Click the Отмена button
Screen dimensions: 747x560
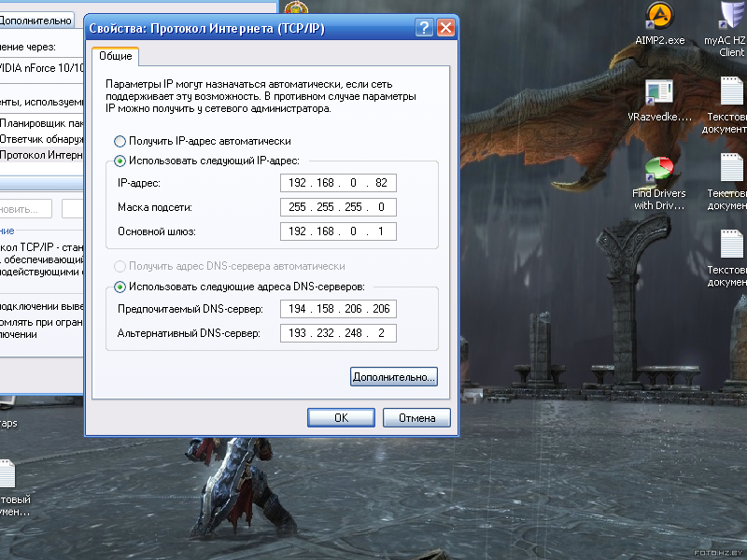[416, 417]
